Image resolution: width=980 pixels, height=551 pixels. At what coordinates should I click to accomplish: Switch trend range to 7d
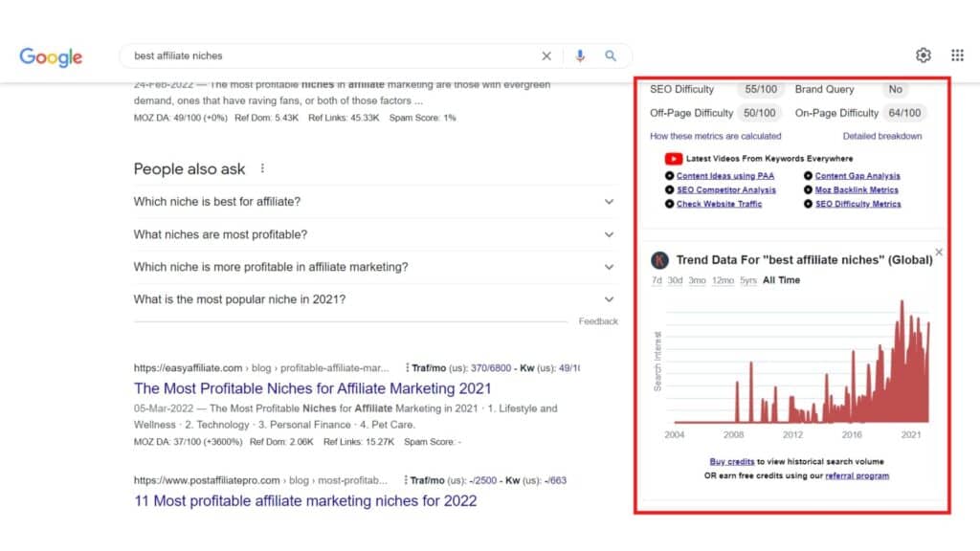pyautogui.click(x=657, y=280)
